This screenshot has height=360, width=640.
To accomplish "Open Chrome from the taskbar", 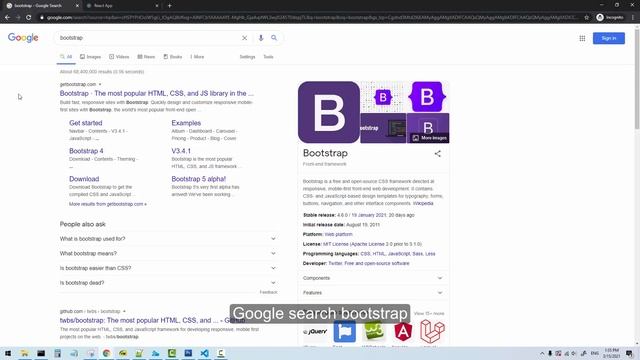I will pos(107,353).
